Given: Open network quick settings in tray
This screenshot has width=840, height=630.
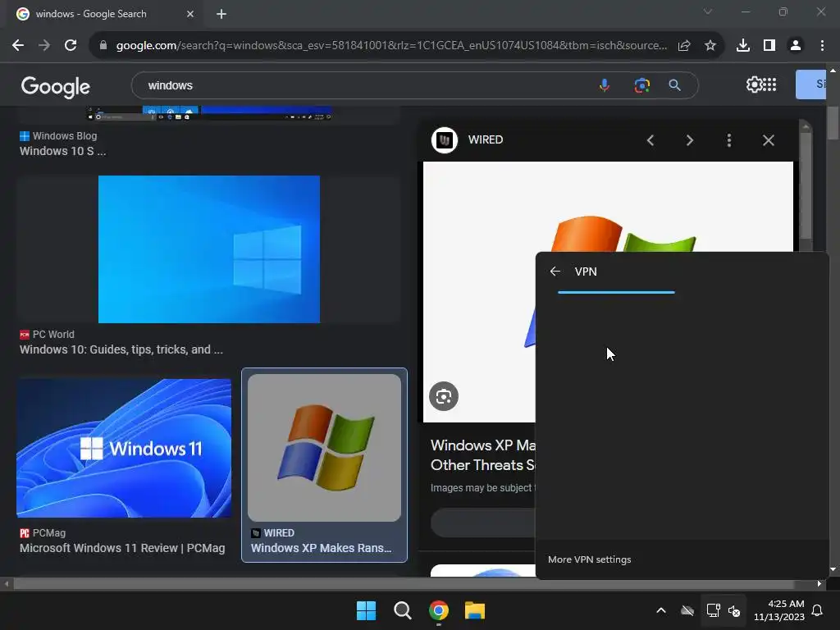Looking at the screenshot, I should pos(713,610).
